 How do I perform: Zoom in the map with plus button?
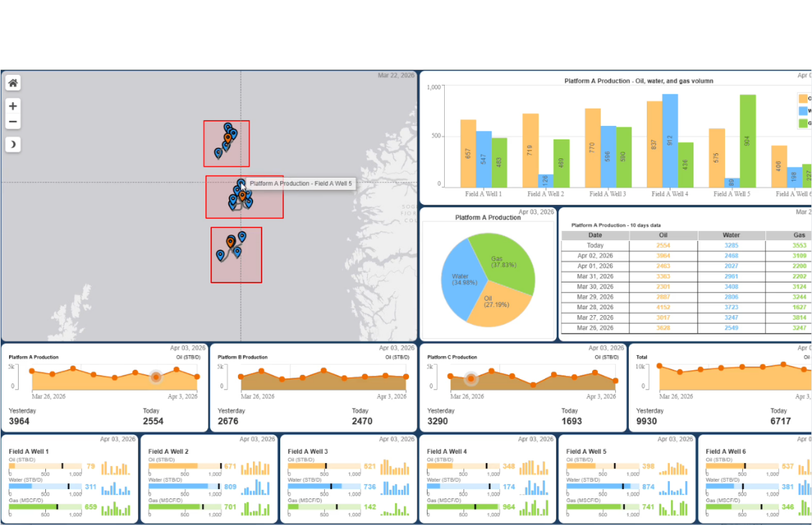(x=13, y=106)
